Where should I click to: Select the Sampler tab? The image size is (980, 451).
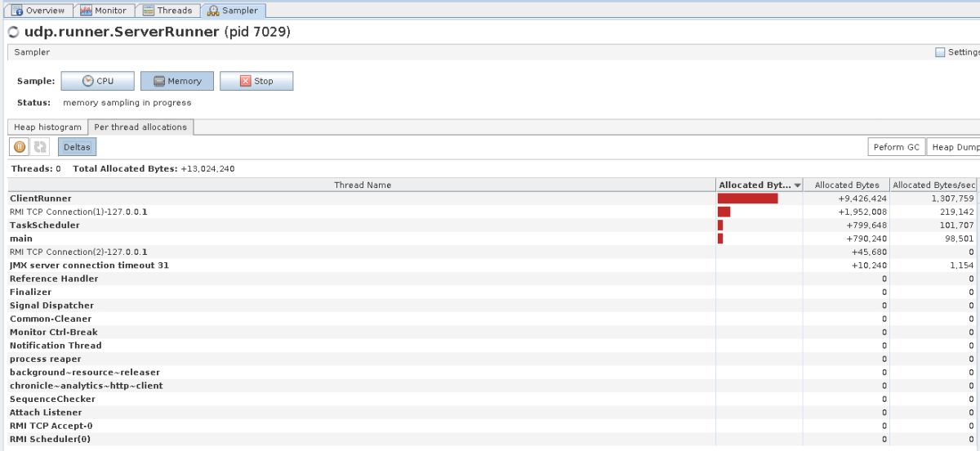point(233,11)
